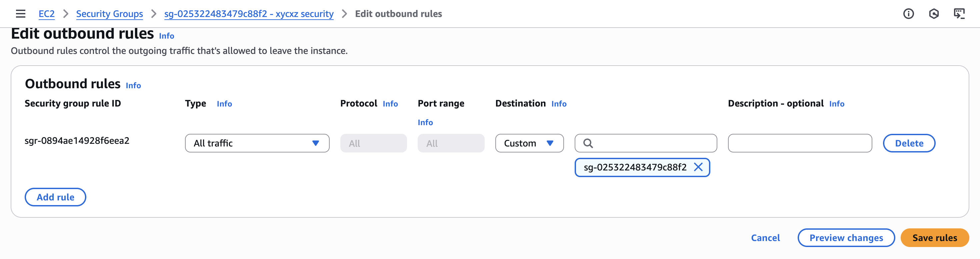Open the navigation sidebar menu
The width and height of the screenshot is (980, 259).
click(x=20, y=14)
